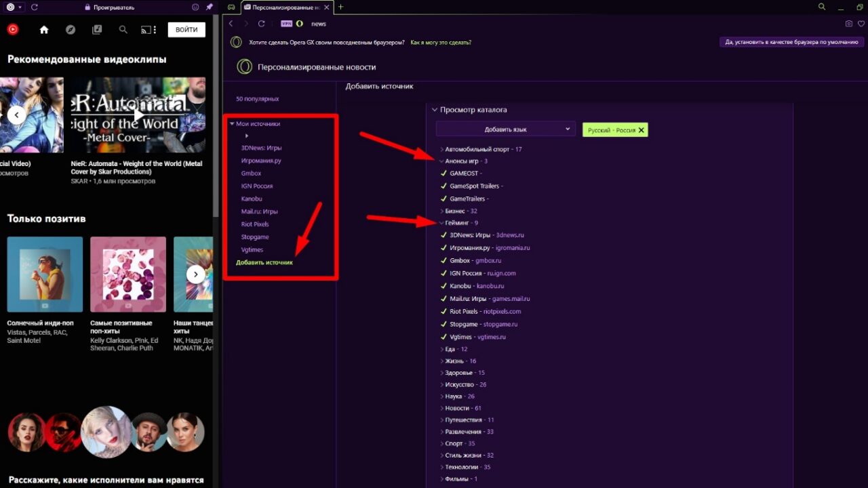Click the Cast icon in YouTube Music

tap(145, 30)
